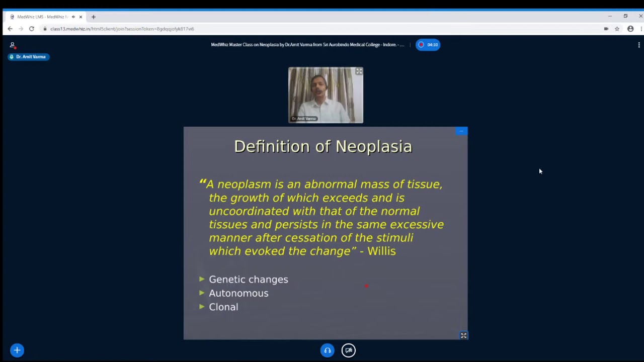The height and width of the screenshot is (362, 644).
Task: Click the 'Genetic changes' bullet
Action: [x=249, y=280]
